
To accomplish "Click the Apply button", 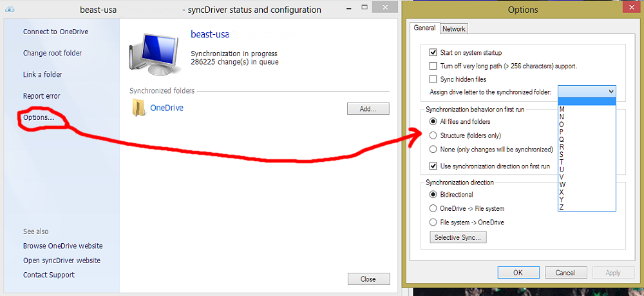I will pyautogui.click(x=613, y=272).
